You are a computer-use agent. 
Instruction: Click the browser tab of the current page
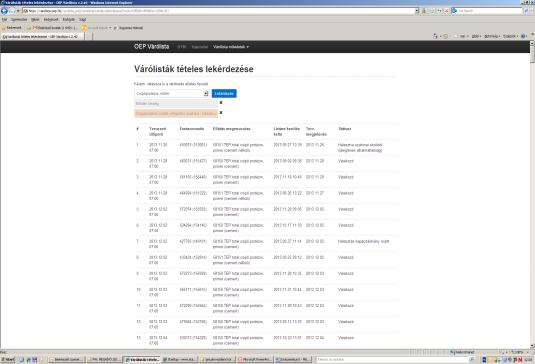[42, 37]
